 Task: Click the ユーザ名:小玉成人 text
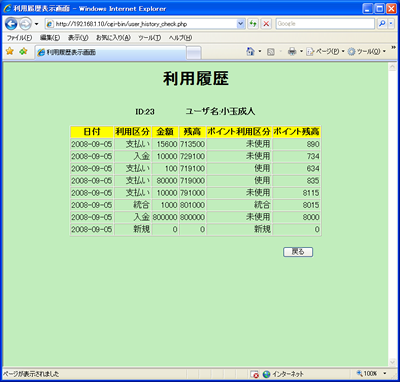tap(220, 112)
